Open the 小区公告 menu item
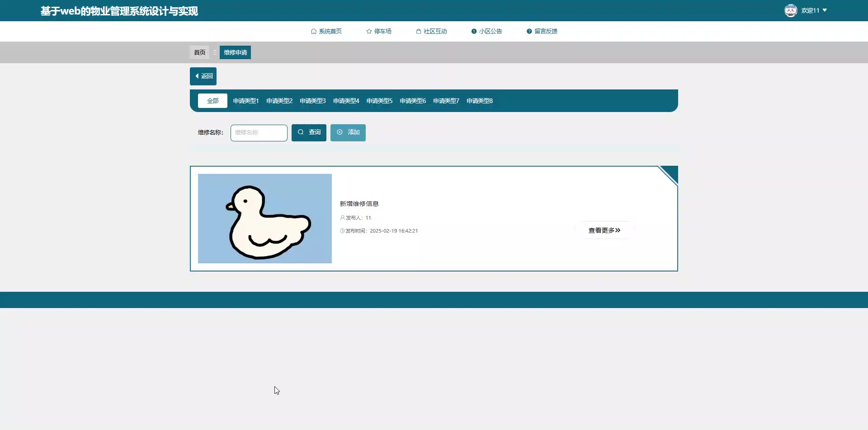 click(486, 31)
